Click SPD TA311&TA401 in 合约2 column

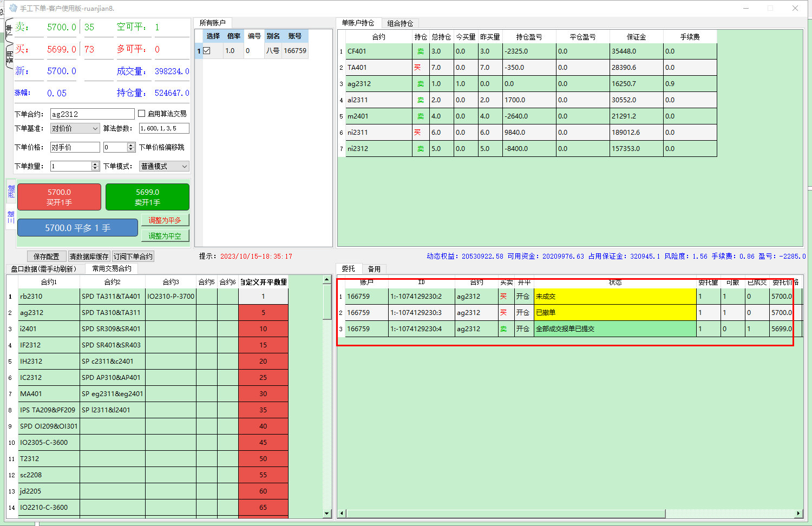[x=112, y=297]
